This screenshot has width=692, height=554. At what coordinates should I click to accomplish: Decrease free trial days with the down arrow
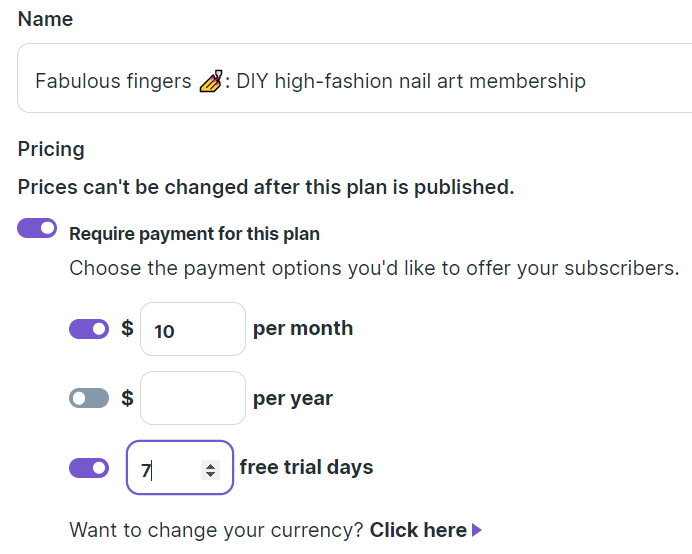[210, 473]
